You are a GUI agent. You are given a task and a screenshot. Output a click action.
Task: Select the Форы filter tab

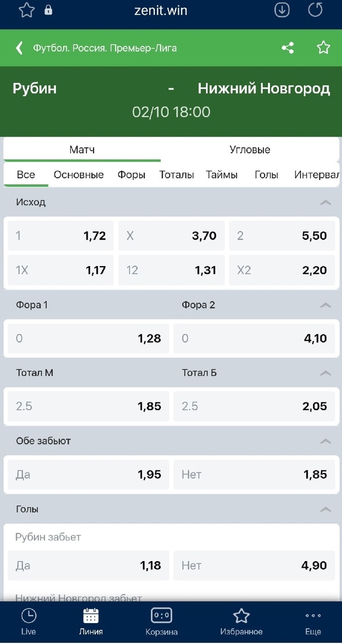tap(132, 175)
